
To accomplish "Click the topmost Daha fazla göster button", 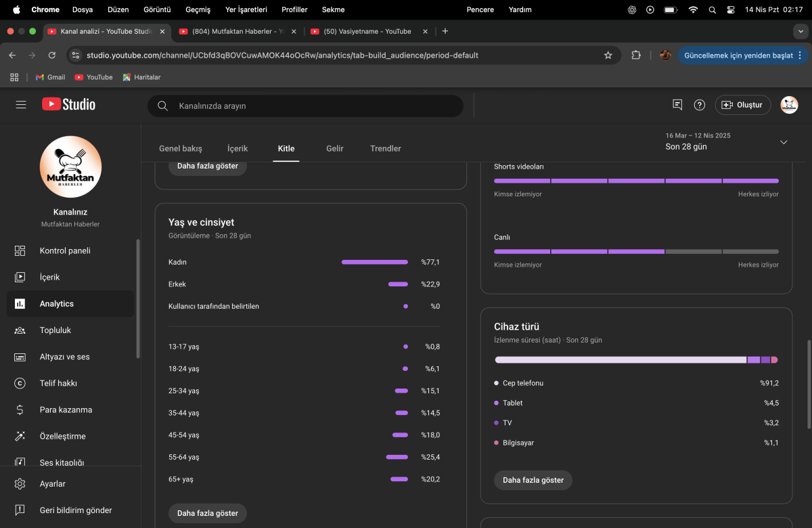I will pos(208,166).
